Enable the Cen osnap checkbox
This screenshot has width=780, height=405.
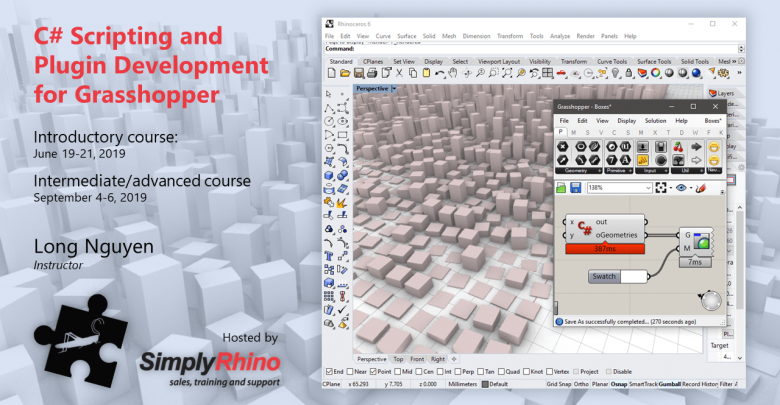[419, 372]
